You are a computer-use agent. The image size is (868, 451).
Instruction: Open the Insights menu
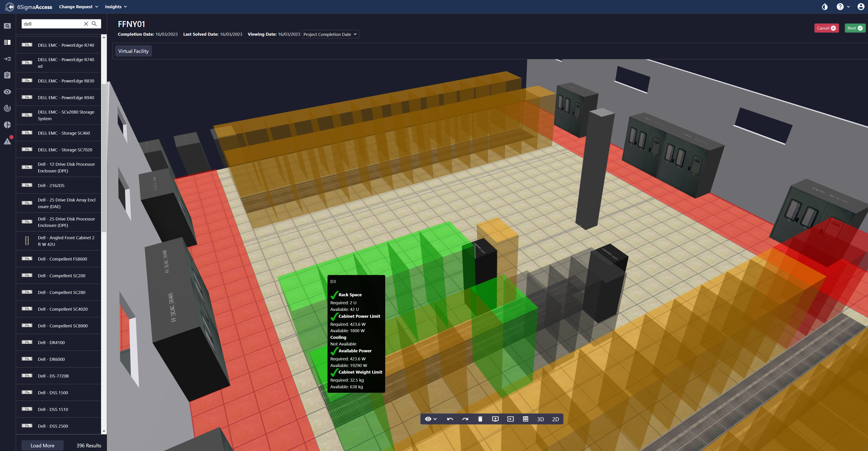coord(114,6)
